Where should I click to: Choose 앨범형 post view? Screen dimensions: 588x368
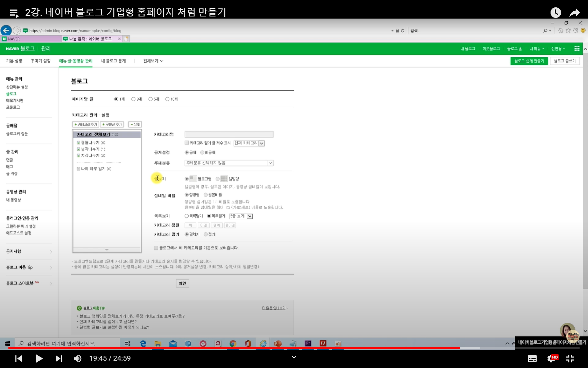(218, 179)
